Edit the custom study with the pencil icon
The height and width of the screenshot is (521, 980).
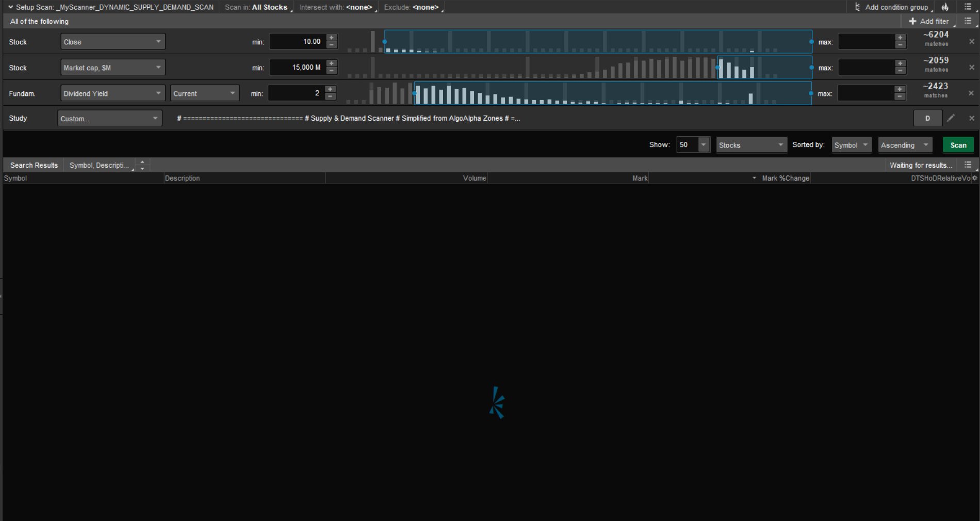click(x=951, y=118)
